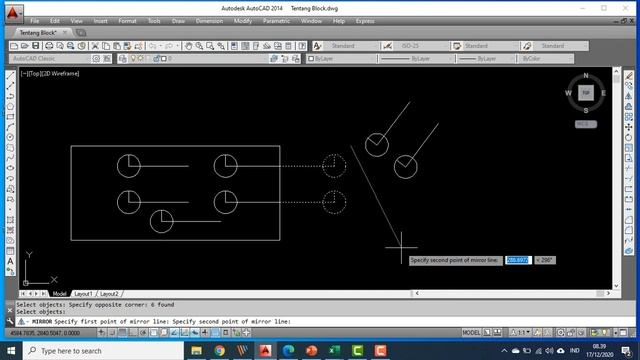Image resolution: width=640 pixels, height=360 pixels.
Task: Switch to the Layout1 tab
Action: 83,294
